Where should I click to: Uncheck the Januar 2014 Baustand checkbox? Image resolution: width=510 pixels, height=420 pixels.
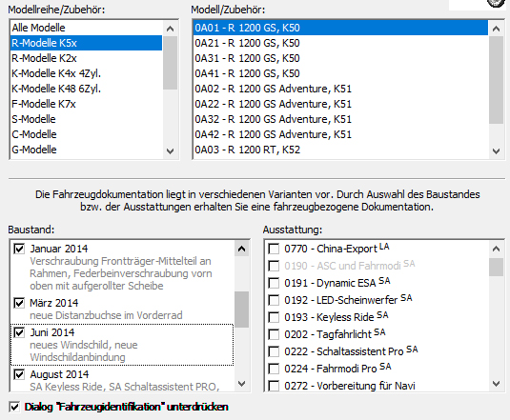pyautogui.click(x=19, y=250)
